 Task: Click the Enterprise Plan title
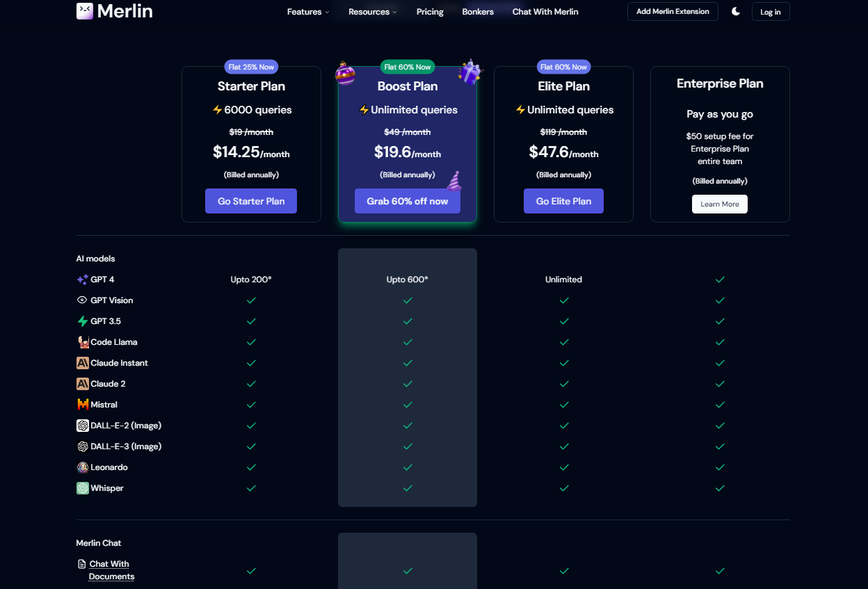pyautogui.click(x=720, y=83)
